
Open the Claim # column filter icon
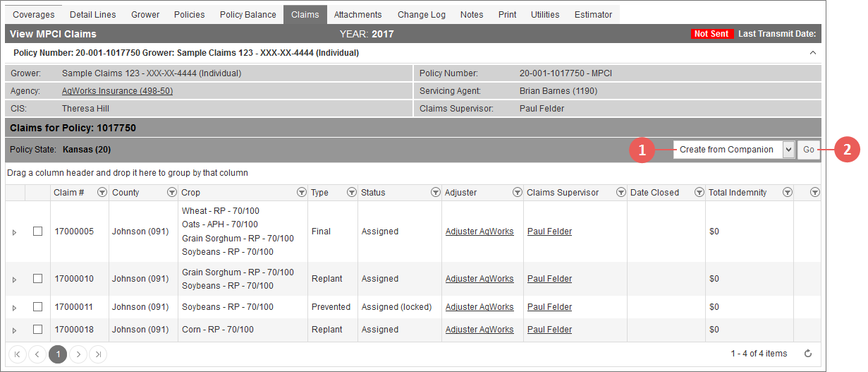pyautogui.click(x=102, y=193)
